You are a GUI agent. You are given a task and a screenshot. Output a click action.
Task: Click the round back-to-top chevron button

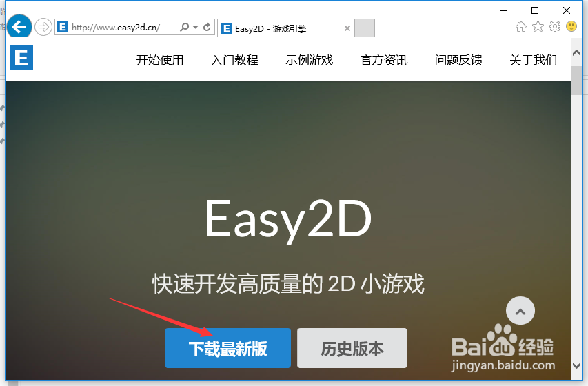pyautogui.click(x=520, y=311)
